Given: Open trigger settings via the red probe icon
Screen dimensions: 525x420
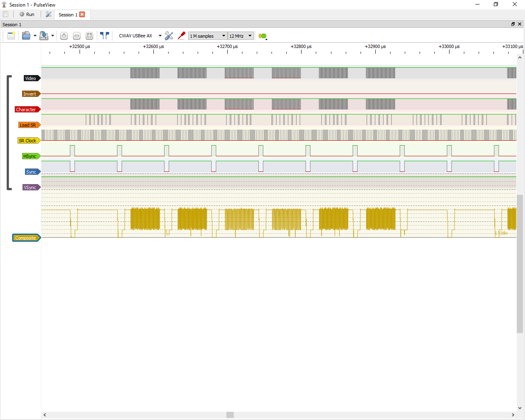Looking at the screenshot, I should (x=182, y=36).
